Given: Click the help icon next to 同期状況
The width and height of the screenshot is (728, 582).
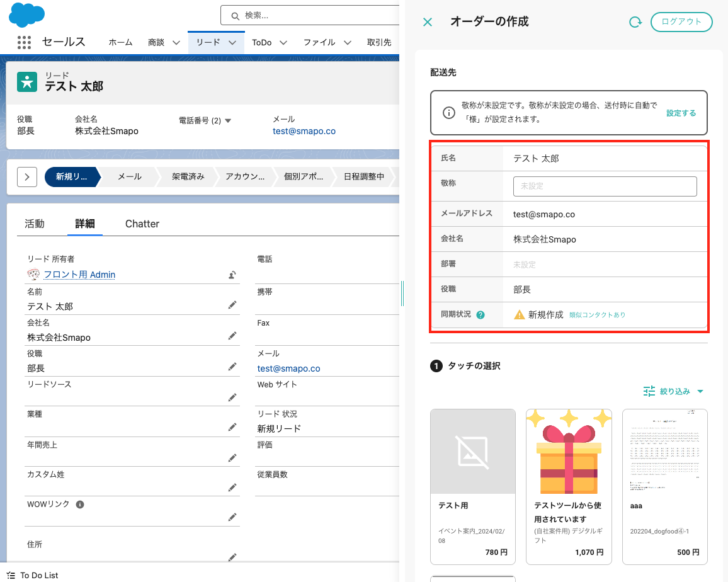Looking at the screenshot, I should click(481, 315).
